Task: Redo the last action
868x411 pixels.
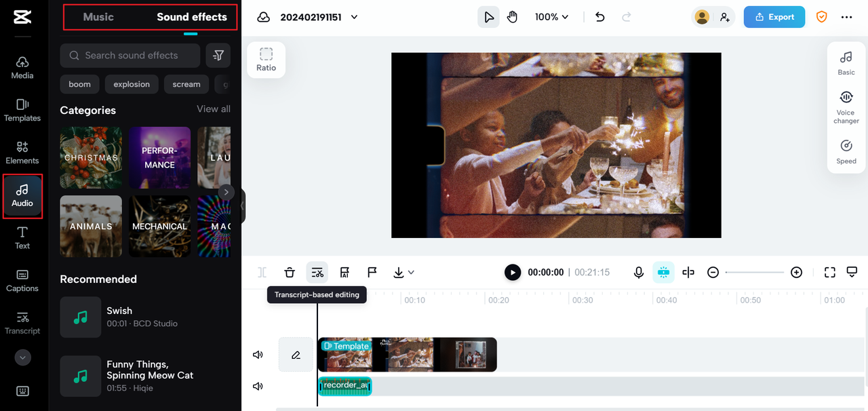Action: tap(627, 17)
